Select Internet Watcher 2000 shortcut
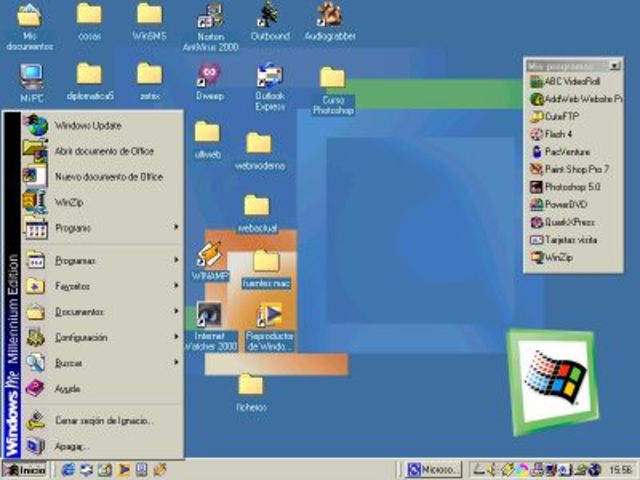The height and width of the screenshot is (480, 640). point(210,327)
